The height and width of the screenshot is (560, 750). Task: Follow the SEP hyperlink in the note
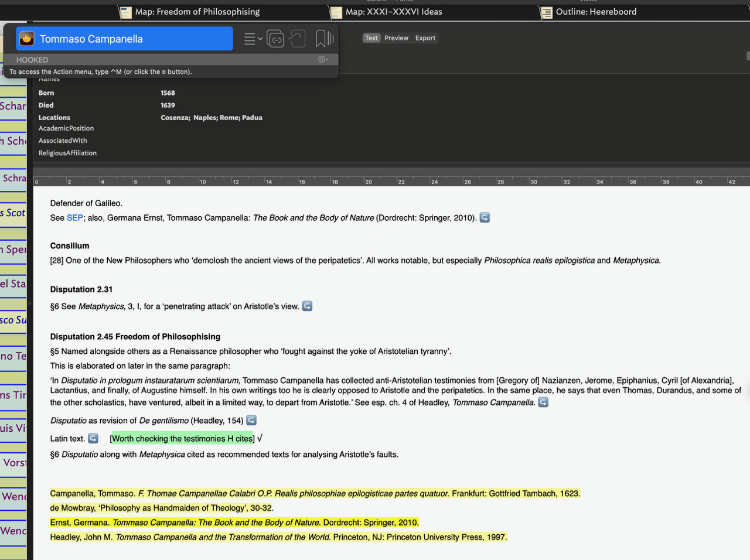[74, 218]
